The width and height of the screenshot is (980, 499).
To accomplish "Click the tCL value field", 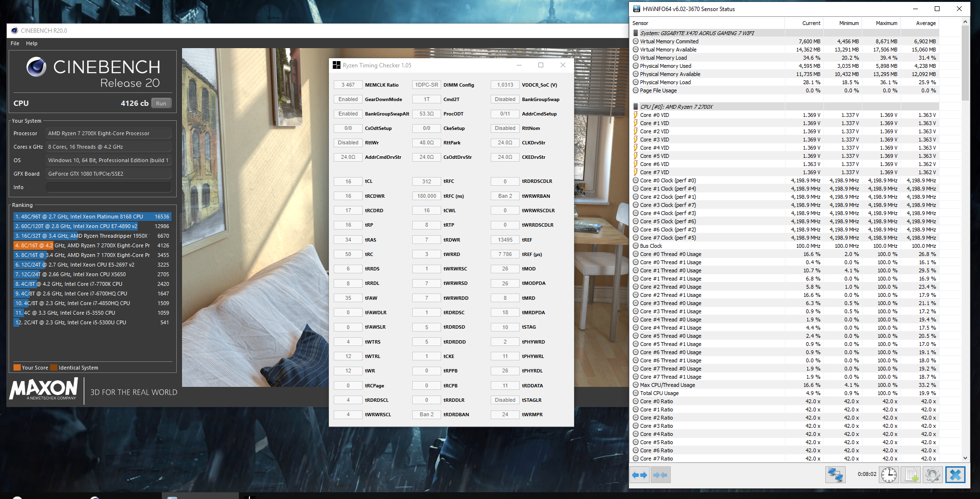I will click(x=348, y=181).
